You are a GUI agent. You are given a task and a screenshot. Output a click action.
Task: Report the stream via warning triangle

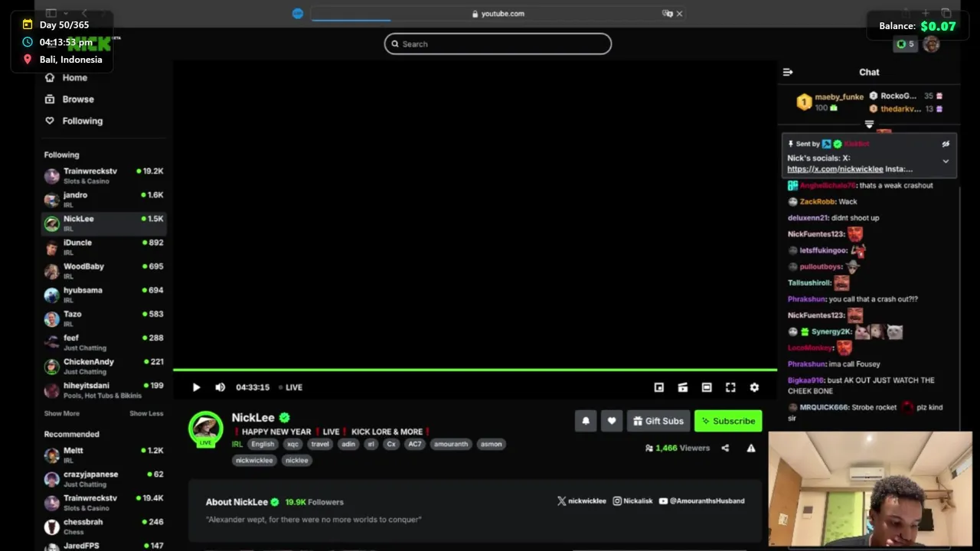pyautogui.click(x=751, y=448)
